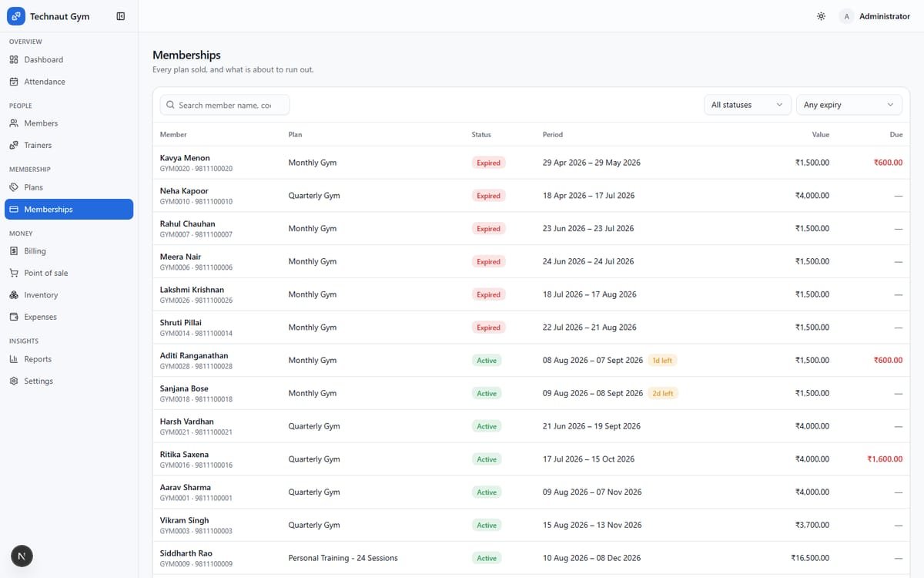Screen dimensions: 924x578
Task: Open Point of sale page
Action: [x=69, y=273]
